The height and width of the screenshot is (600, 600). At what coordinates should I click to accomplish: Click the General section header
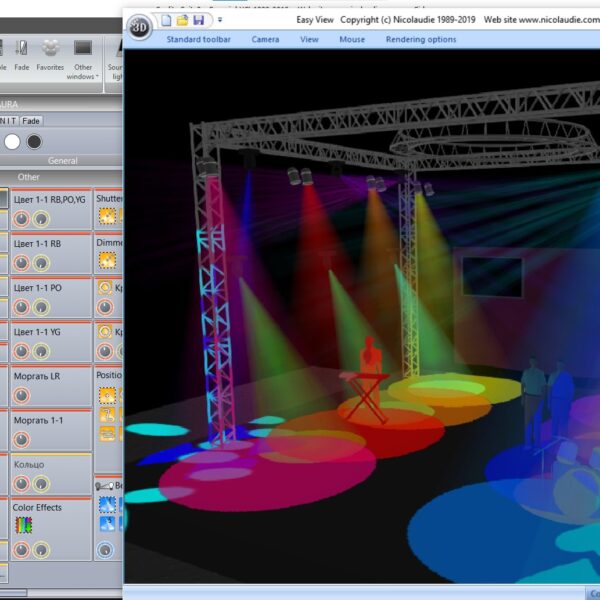point(61,161)
